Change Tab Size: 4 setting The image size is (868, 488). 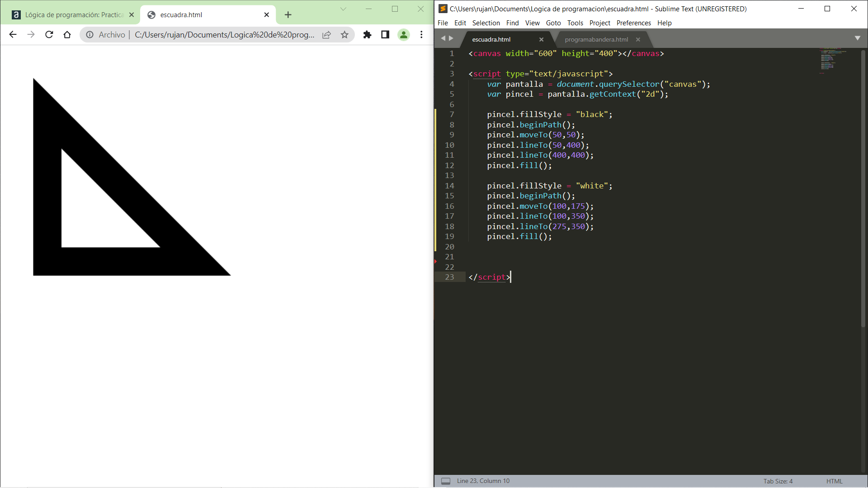[x=778, y=481]
